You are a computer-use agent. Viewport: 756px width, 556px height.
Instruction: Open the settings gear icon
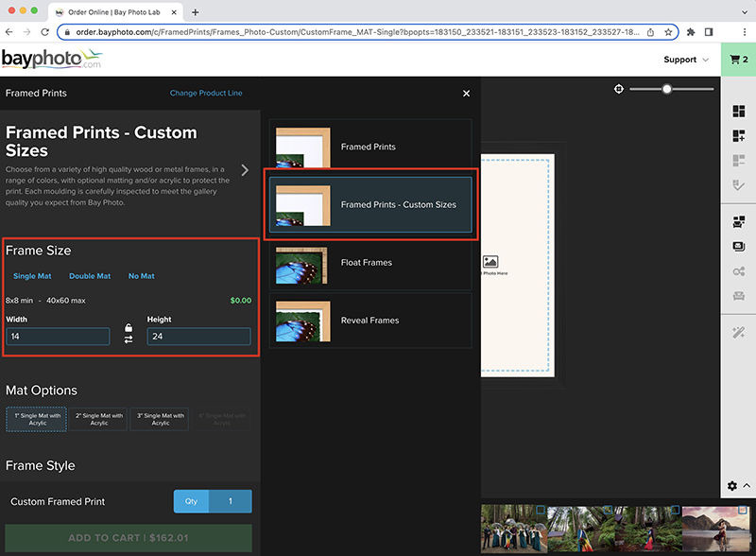pyautogui.click(x=731, y=485)
